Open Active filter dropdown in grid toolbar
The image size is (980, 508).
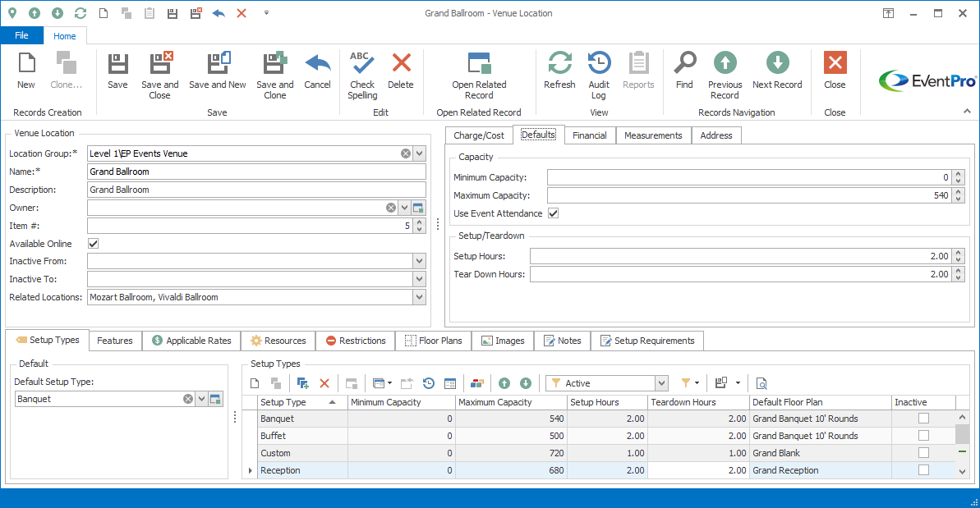point(661,383)
